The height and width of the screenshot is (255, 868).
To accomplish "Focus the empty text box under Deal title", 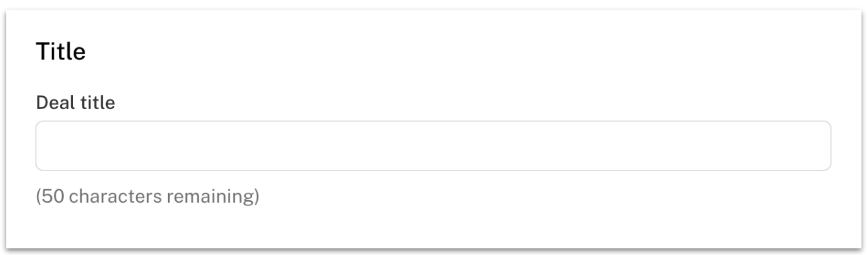I will [x=433, y=146].
